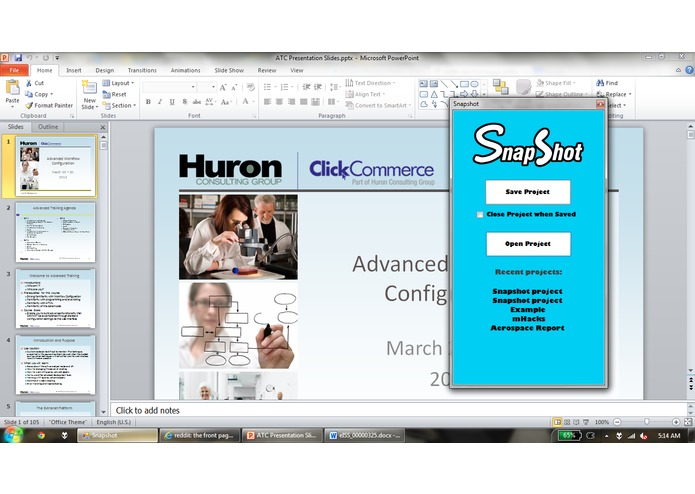Image resolution: width=695 pixels, height=494 pixels.
Task: Open Quick Styles gallery
Action: click(523, 87)
